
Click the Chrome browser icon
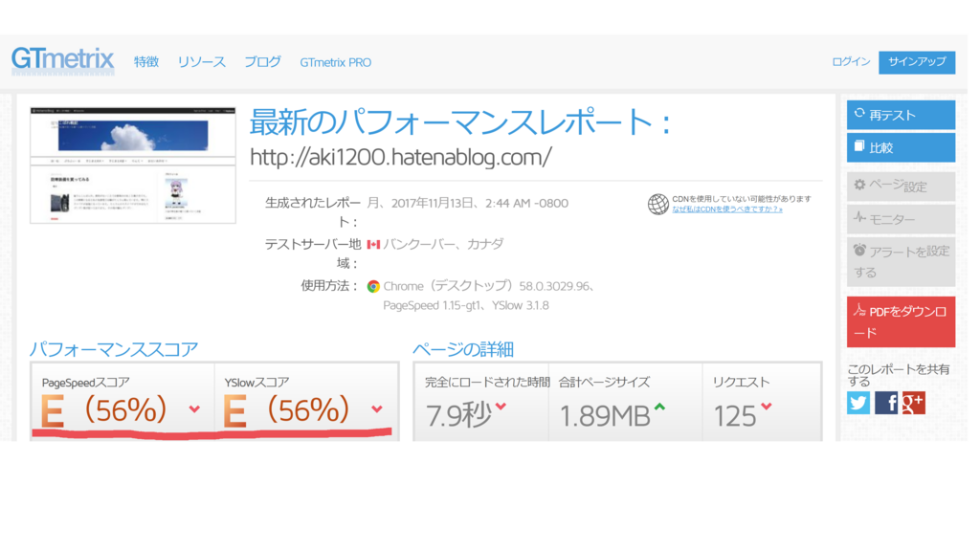tap(373, 286)
